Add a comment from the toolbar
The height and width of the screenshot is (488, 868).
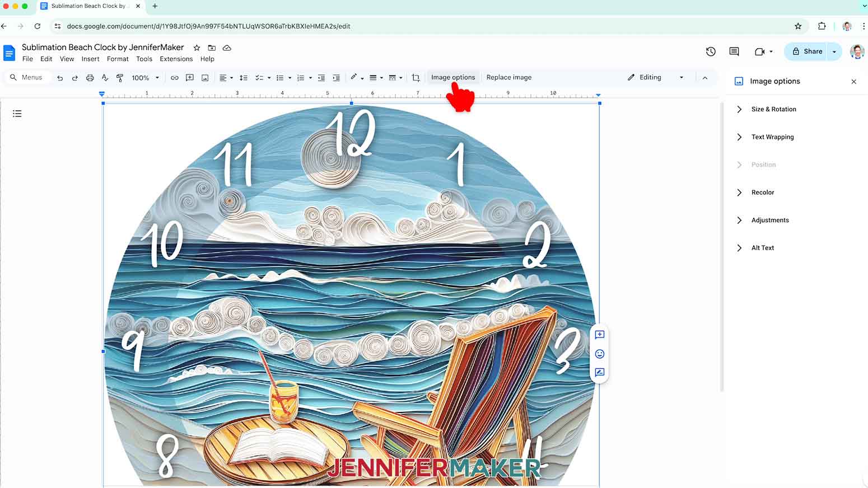click(190, 78)
